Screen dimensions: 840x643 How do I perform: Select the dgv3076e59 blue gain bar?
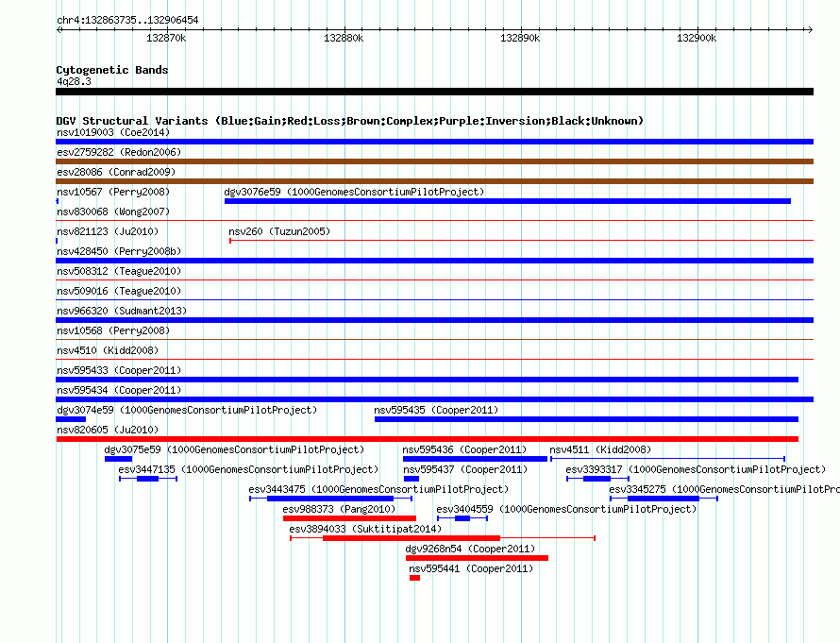pyautogui.click(x=508, y=201)
